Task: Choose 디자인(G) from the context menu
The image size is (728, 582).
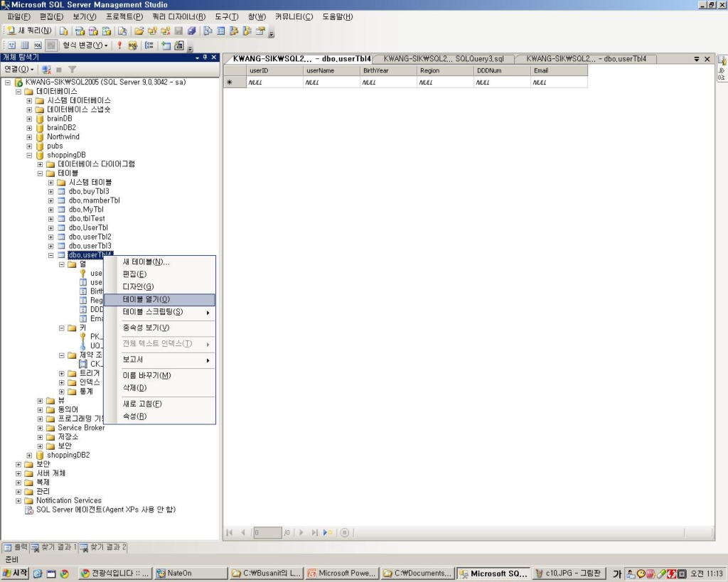Action: [x=160, y=287]
